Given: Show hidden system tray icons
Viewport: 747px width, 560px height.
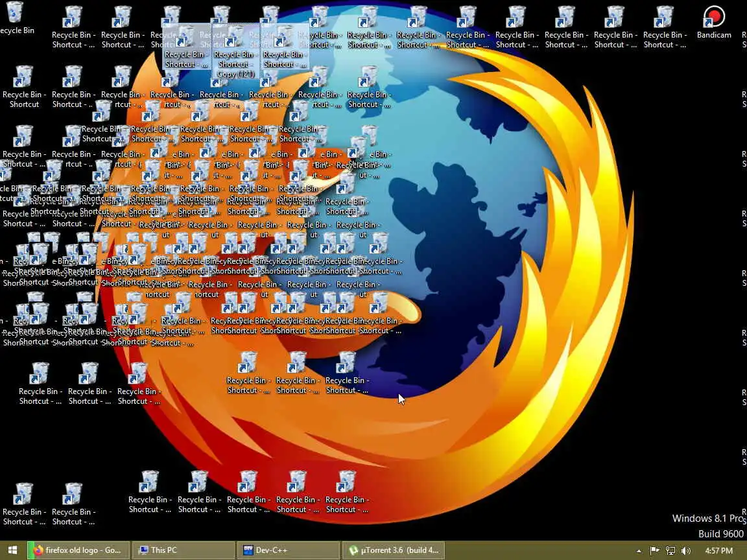Looking at the screenshot, I should [639, 551].
